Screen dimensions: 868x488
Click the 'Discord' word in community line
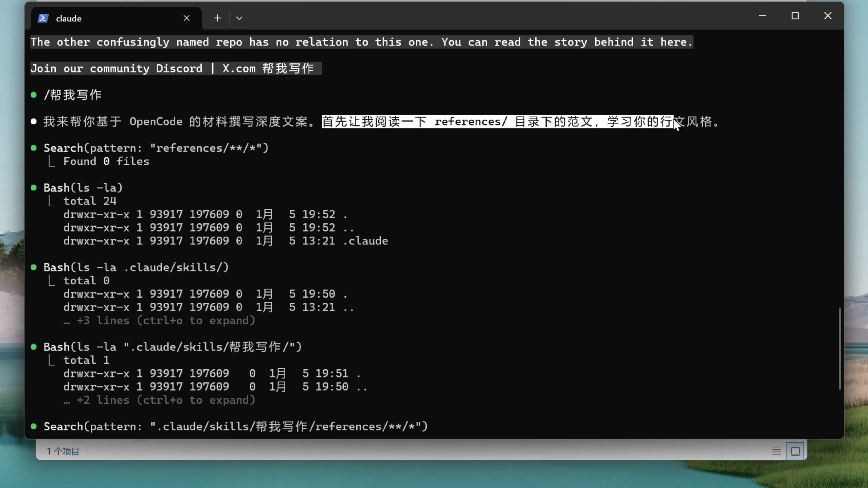tap(179, 68)
